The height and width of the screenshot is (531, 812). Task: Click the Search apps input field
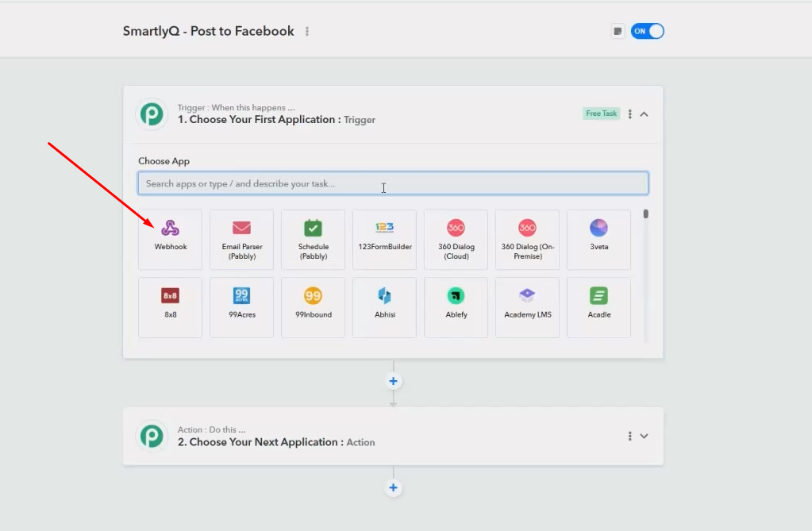[x=393, y=183]
